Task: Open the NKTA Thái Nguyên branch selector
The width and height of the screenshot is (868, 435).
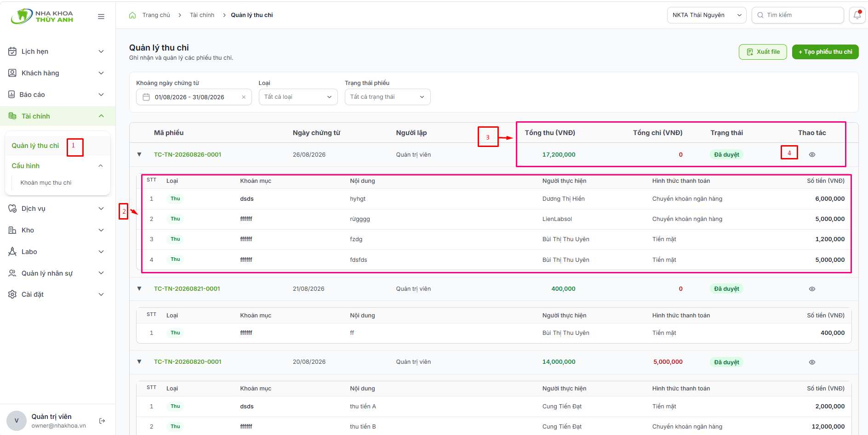Action: (x=707, y=15)
